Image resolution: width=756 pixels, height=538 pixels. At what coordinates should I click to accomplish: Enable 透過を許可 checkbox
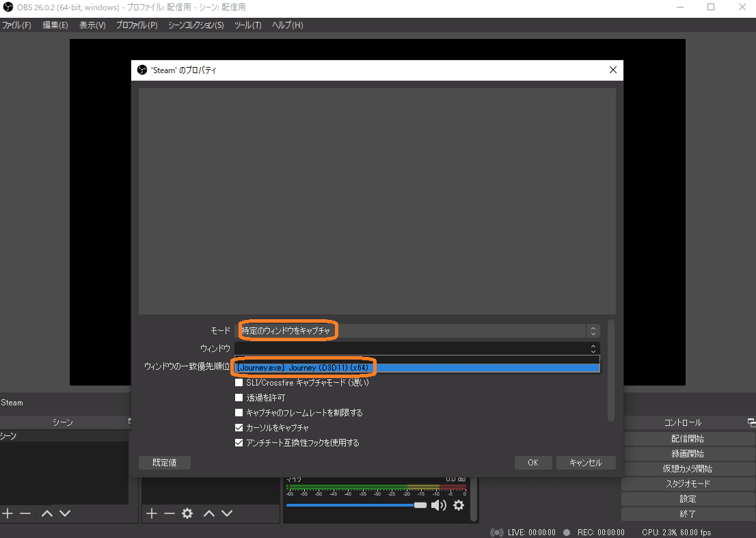(239, 398)
